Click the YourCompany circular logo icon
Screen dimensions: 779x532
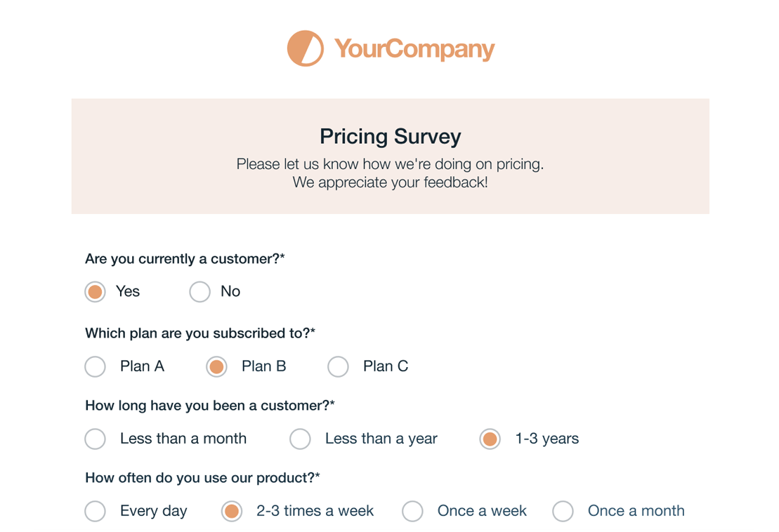[x=306, y=48]
